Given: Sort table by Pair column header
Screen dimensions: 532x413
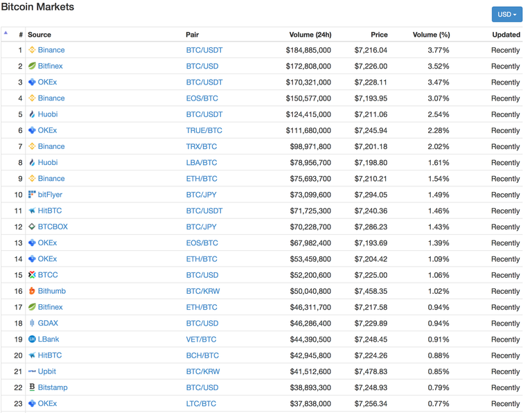Looking at the screenshot, I should coord(193,35).
